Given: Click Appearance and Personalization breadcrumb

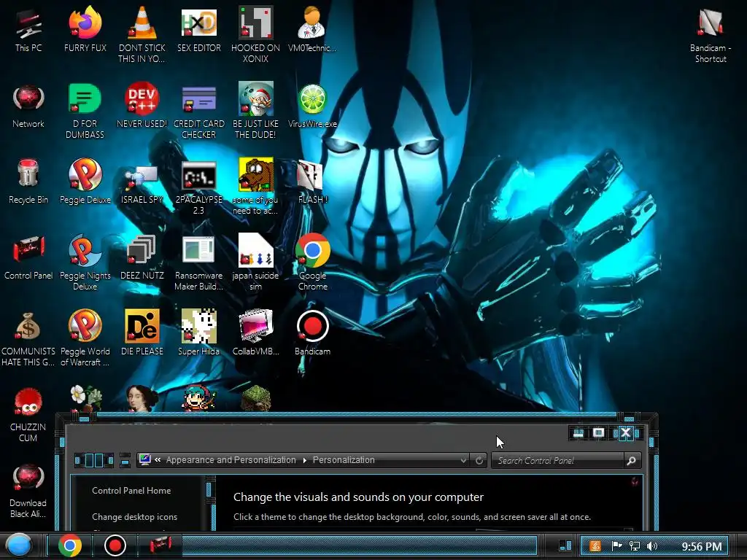Looking at the screenshot, I should 231,460.
